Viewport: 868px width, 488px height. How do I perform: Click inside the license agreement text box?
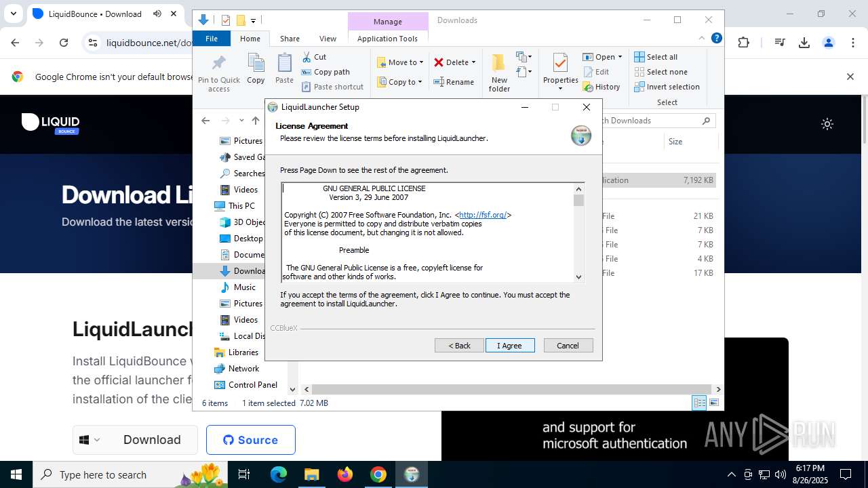pos(427,232)
